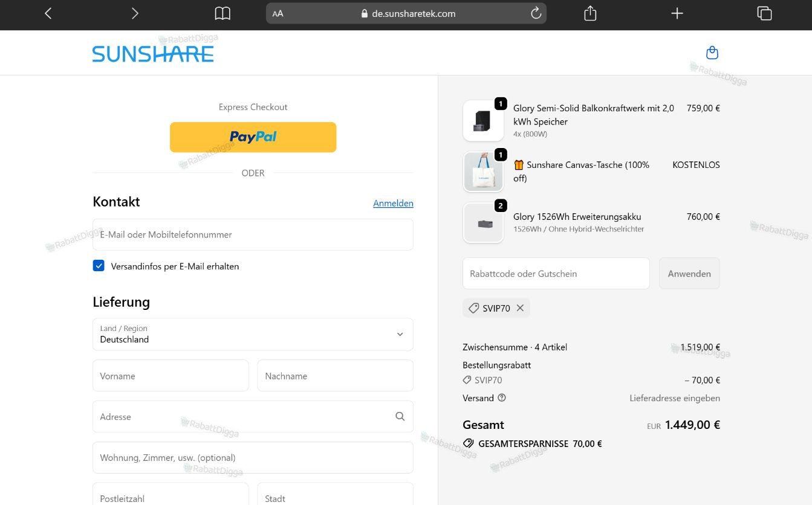Remove the SVIP70 discount code

click(x=520, y=308)
